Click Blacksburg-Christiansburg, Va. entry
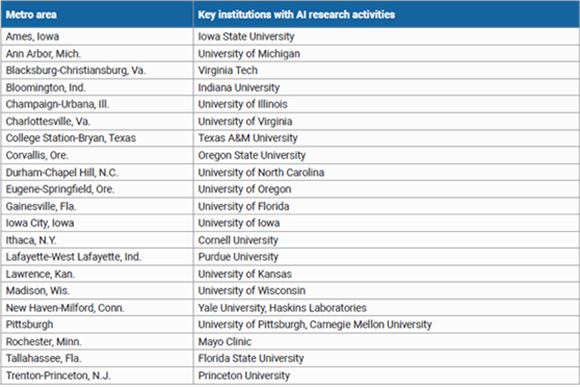 (x=97, y=70)
